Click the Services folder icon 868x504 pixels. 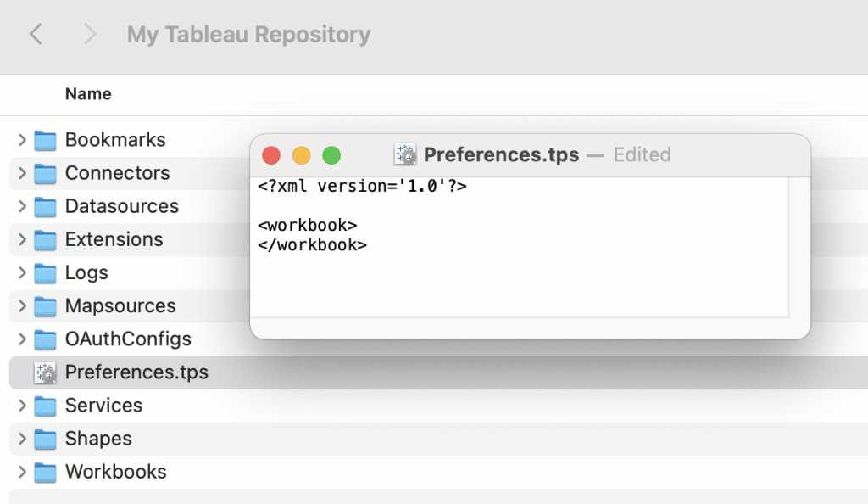click(x=45, y=406)
